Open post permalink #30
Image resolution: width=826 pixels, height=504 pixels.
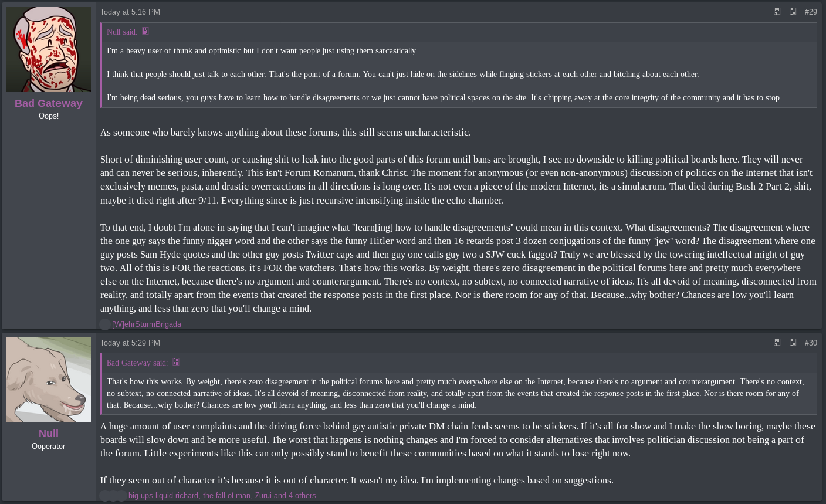811,343
